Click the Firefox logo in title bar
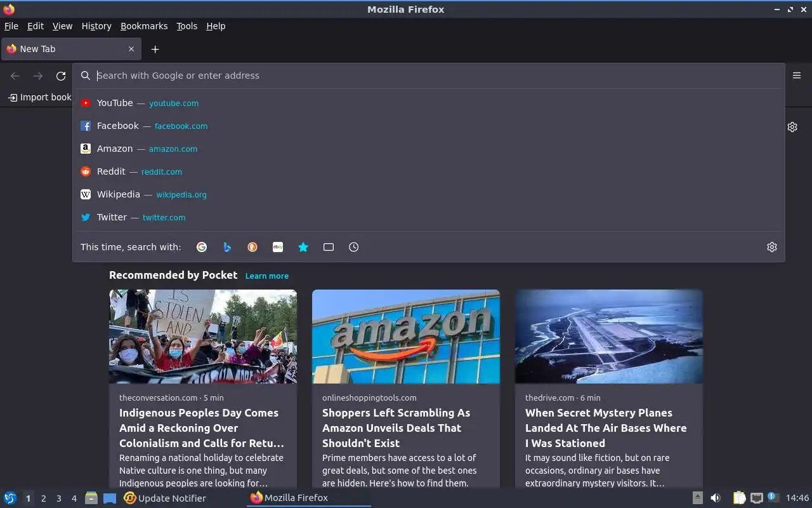The height and width of the screenshot is (508, 812). 9,9
